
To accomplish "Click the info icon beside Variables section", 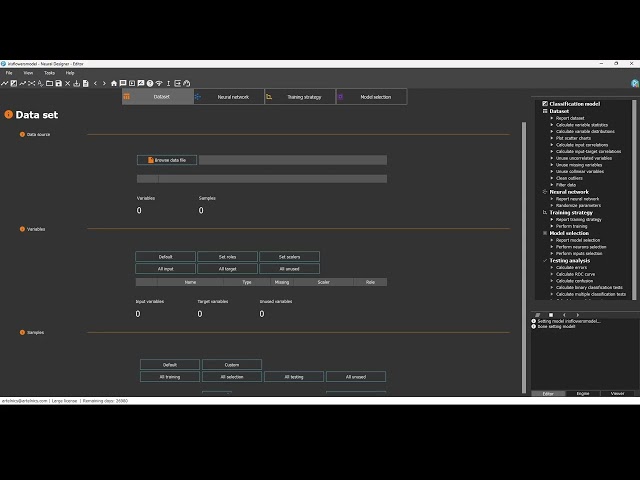I will [22, 229].
